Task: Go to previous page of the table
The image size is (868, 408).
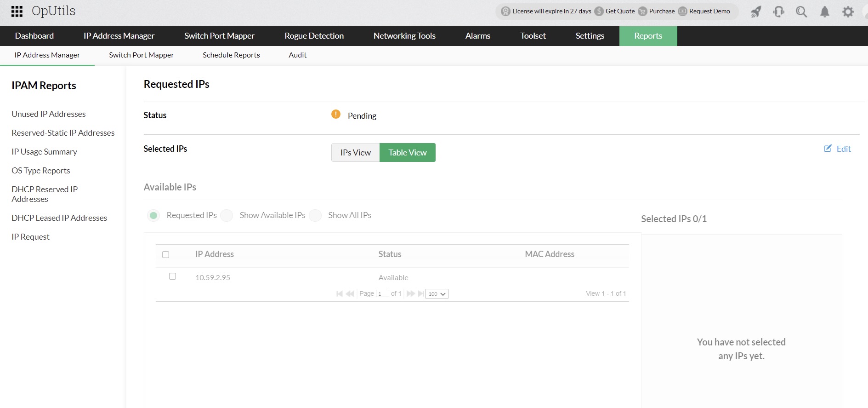Action: [350, 293]
